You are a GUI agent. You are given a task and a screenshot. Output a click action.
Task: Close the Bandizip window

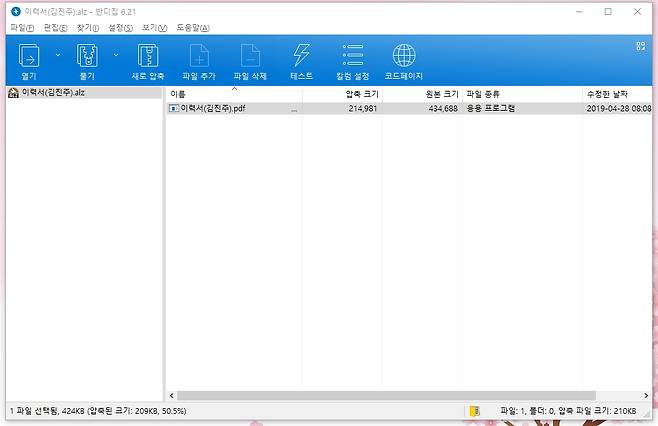637,12
